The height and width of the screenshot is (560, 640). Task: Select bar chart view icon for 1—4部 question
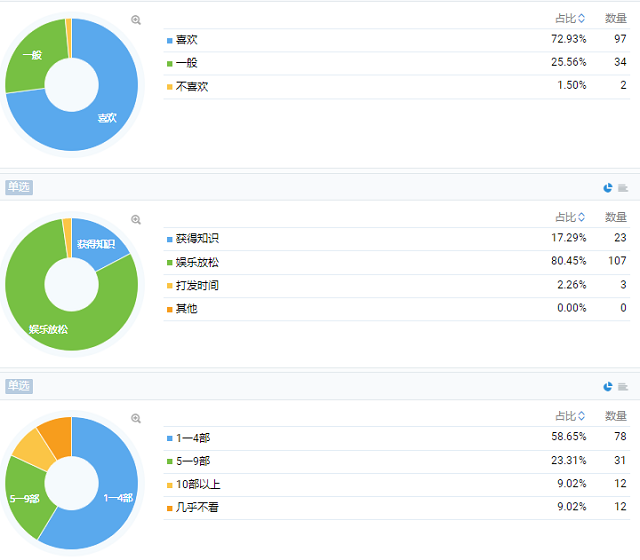(623, 387)
